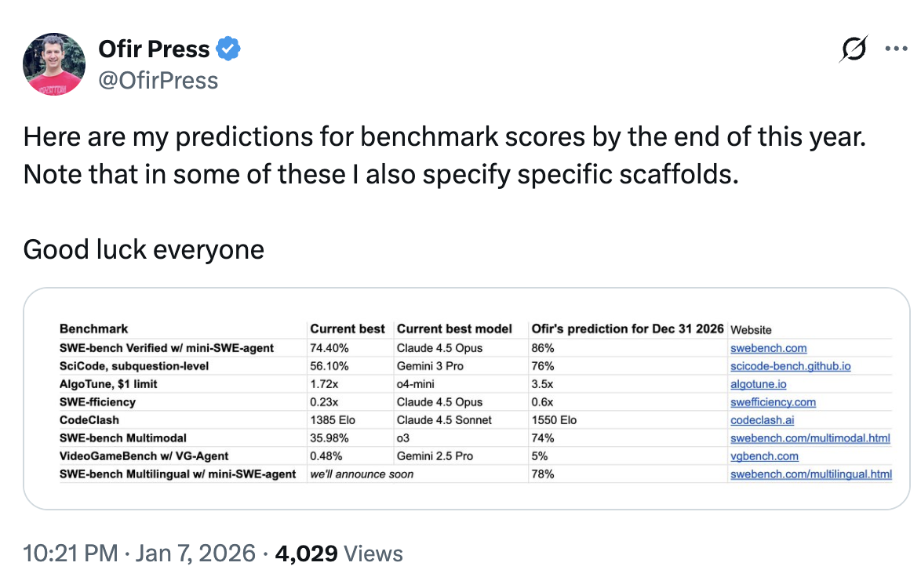
Task: Click the 4,029 Views count
Action: (x=339, y=554)
